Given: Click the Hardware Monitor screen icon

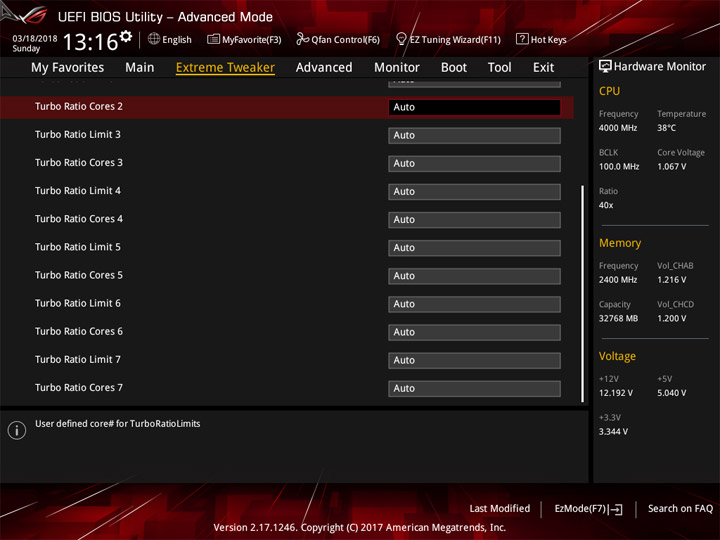Looking at the screenshot, I should point(605,67).
